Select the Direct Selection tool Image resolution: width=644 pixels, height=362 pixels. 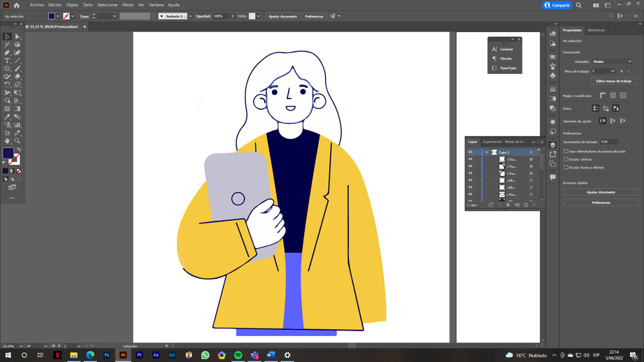pyautogui.click(x=17, y=36)
